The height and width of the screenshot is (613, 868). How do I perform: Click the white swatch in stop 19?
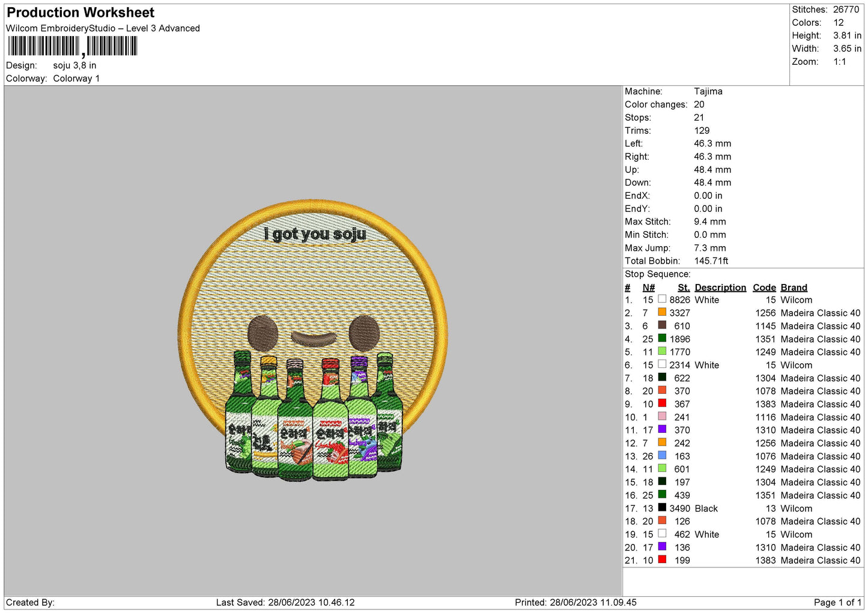pos(662,533)
